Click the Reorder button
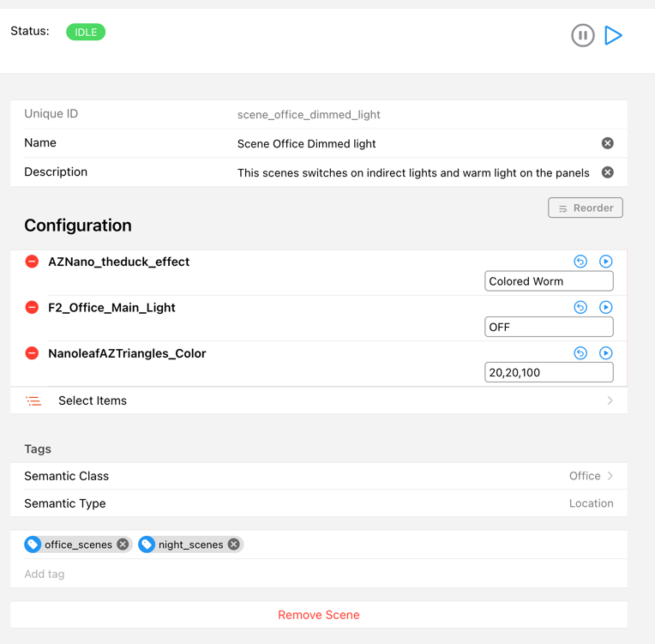This screenshot has width=655, height=644. [586, 208]
